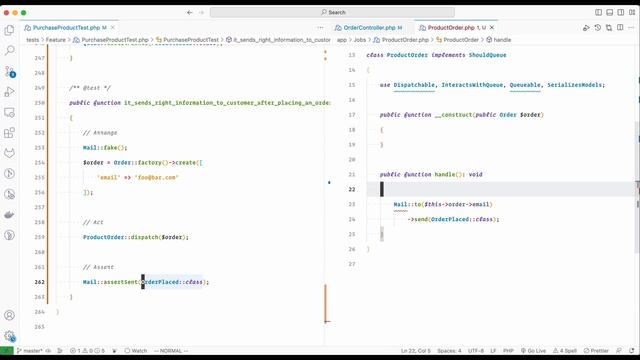Viewport: 640px width, 360px height.
Task: Open Run and Debug view
Action: [9, 92]
